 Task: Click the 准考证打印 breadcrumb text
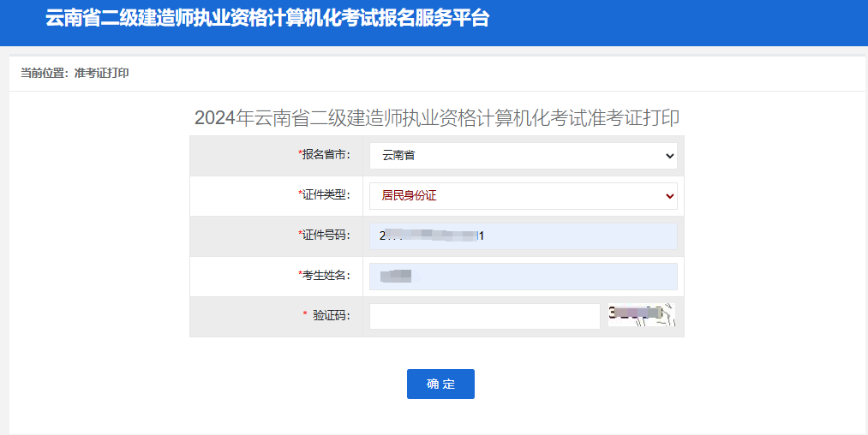click(102, 73)
